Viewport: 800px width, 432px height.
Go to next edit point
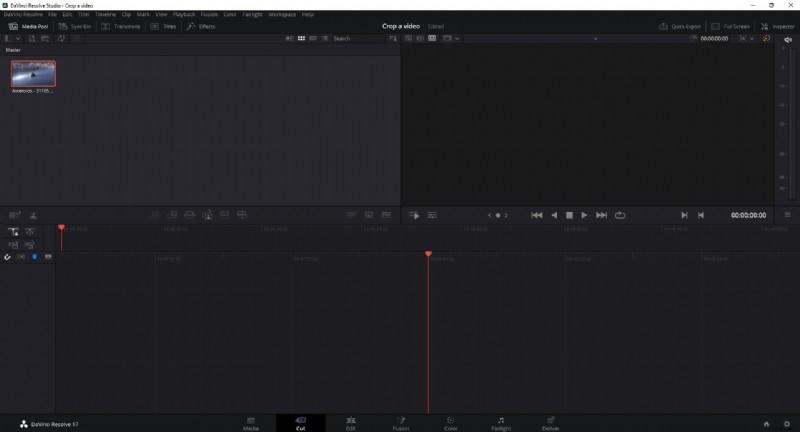pos(684,215)
